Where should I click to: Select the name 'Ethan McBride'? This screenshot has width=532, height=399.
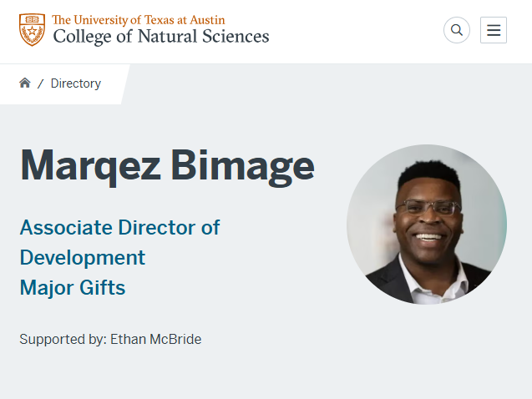click(x=156, y=340)
